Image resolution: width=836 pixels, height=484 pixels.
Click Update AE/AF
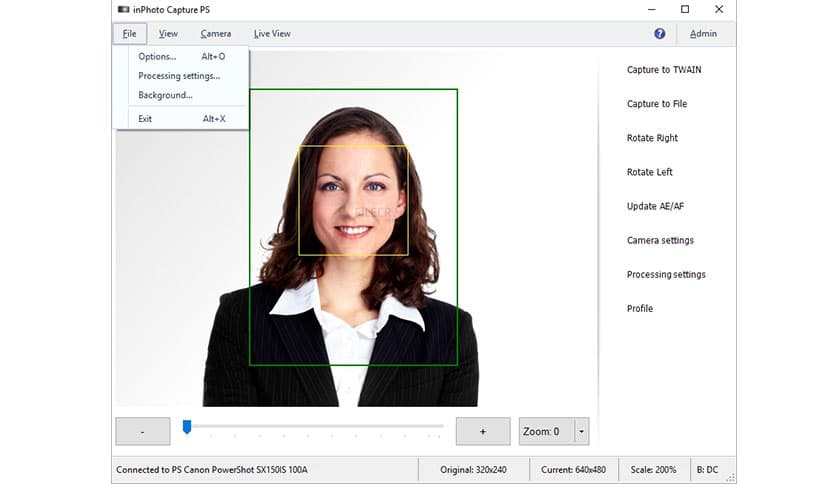click(x=655, y=206)
